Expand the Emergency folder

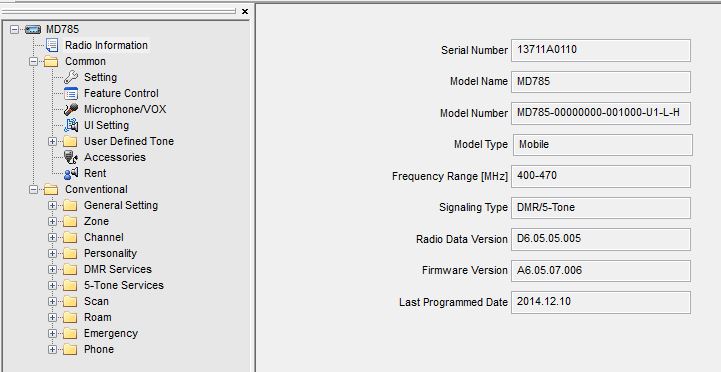coord(52,333)
